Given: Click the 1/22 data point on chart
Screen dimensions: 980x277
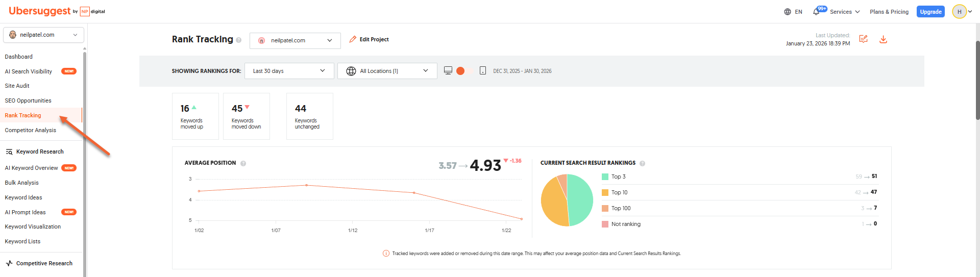Looking at the screenshot, I should 521,219.
